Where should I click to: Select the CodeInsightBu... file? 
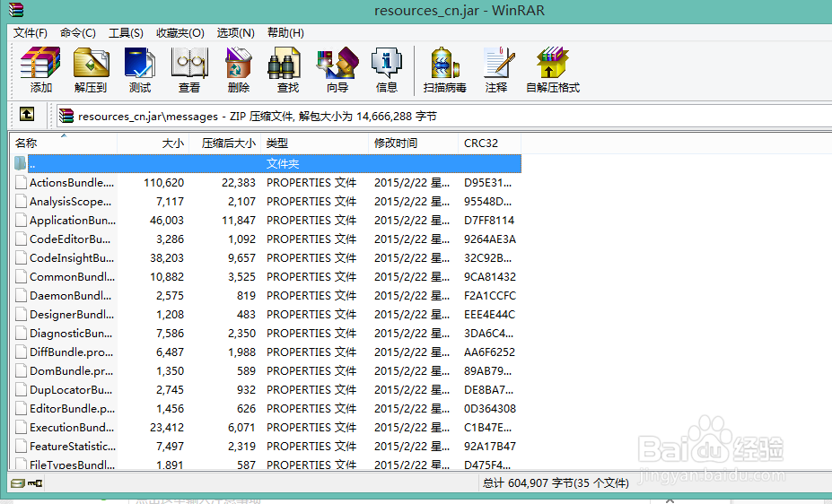pos(72,258)
